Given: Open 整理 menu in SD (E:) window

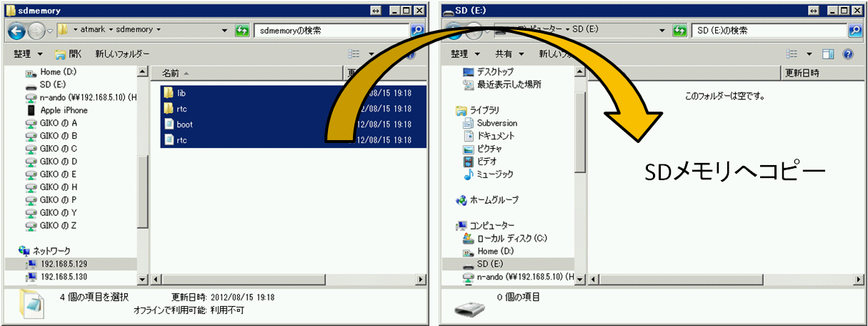Looking at the screenshot, I should 465,54.
